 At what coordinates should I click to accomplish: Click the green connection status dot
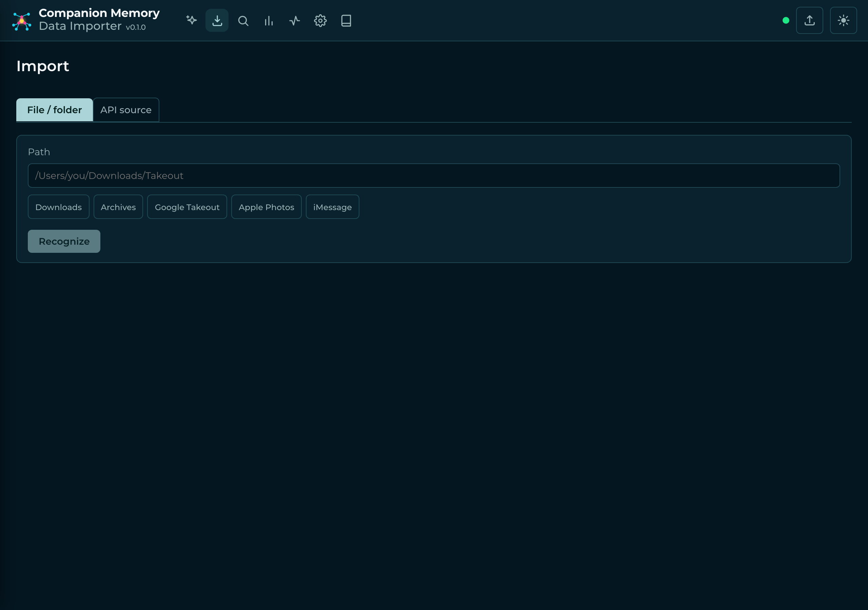click(x=786, y=20)
